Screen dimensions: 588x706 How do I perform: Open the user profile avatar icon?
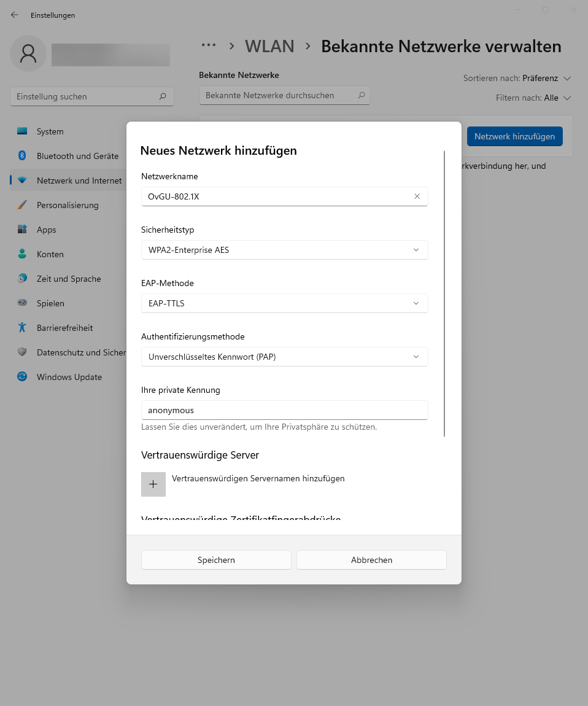[28, 53]
